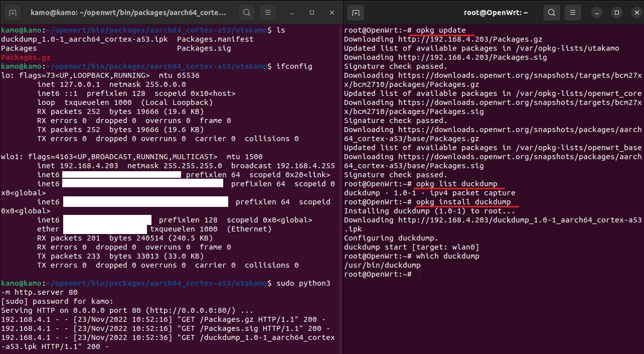Click the duckdump start [target: wlan0] line

411,247
